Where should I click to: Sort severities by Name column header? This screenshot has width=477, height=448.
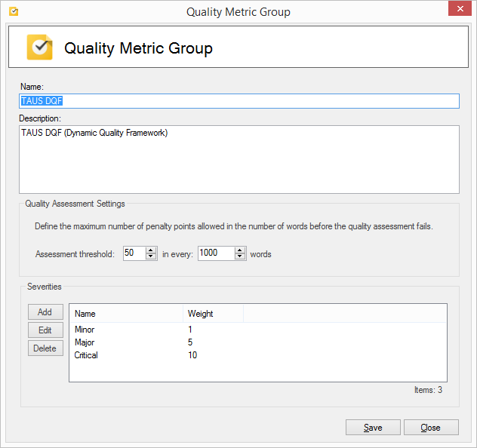pyautogui.click(x=127, y=314)
